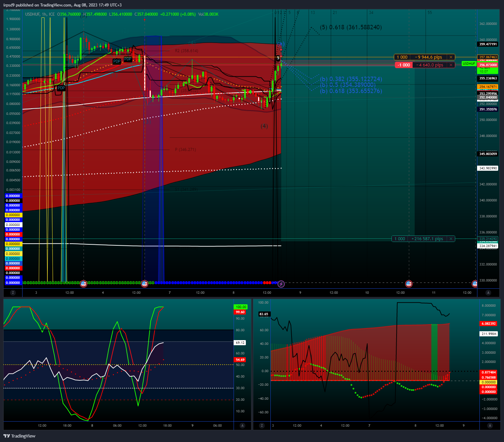Toggle auto-scale A button of main price chart

[x=488, y=293]
